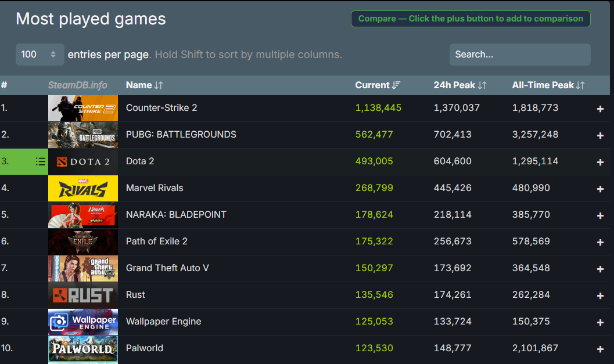This screenshot has height=364, width=614.
Task: Click plus button for Grand Theft Auto V
Action: pyautogui.click(x=600, y=269)
